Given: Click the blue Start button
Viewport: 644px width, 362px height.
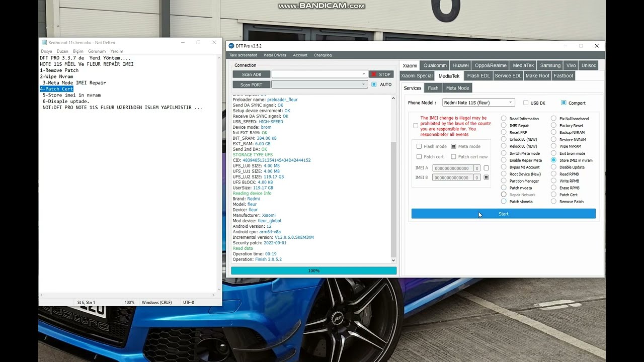Looking at the screenshot, I should (503, 214).
